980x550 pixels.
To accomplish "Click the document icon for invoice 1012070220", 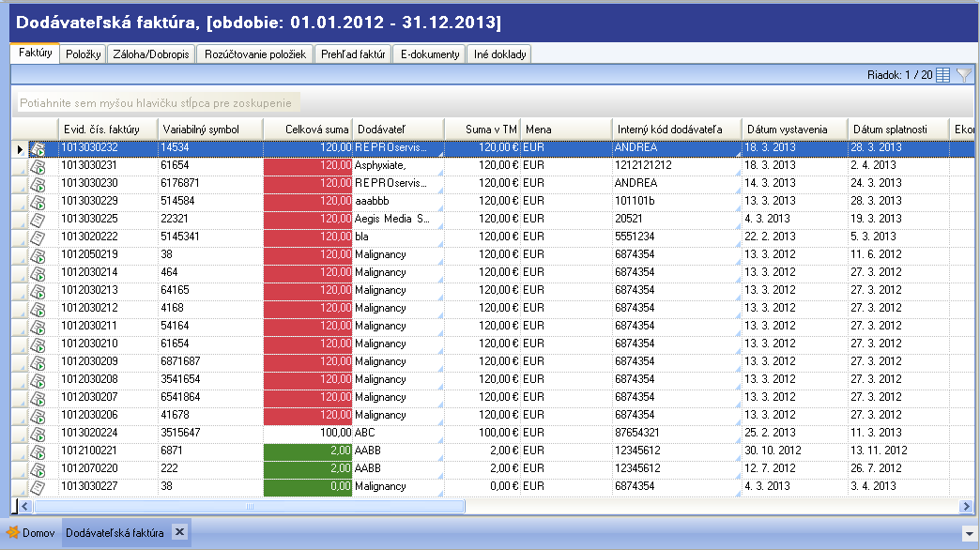I will coord(38,470).
